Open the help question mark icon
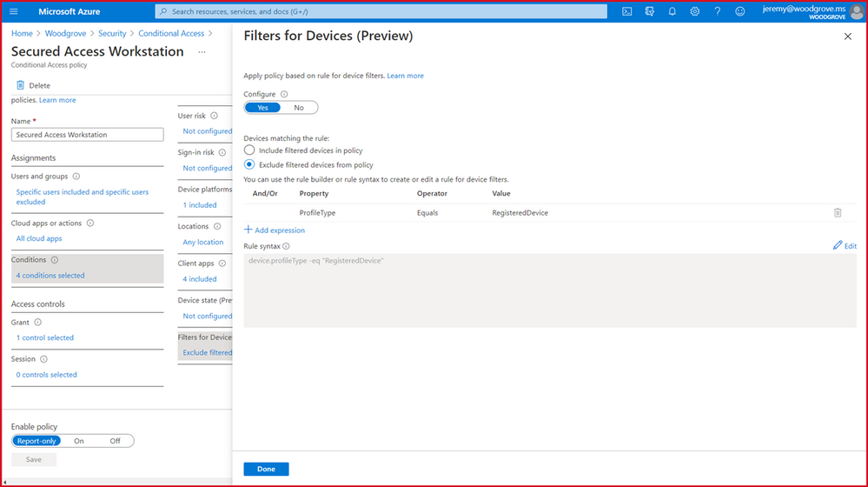The height and width of the screenshot is (487, 868). tap(718, 12)
